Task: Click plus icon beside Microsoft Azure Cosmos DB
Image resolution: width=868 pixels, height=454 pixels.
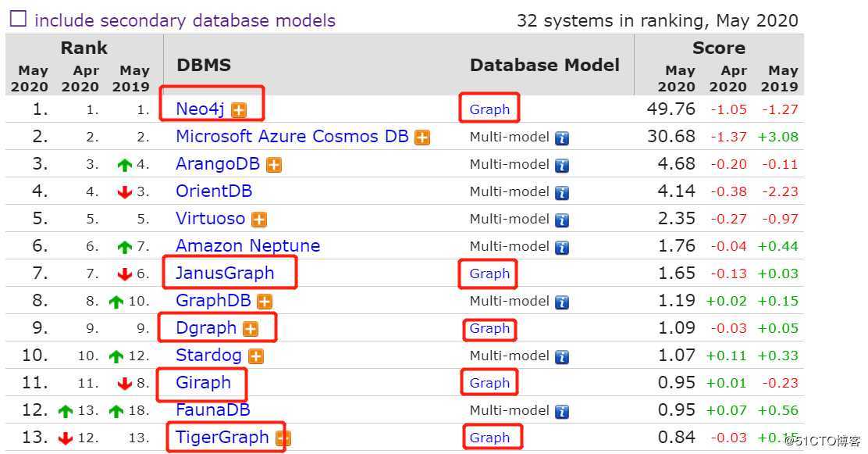Action: tap(422, 138)
